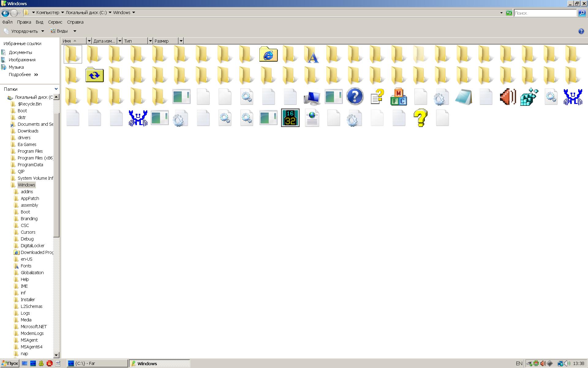The image size is (588, 368).
Task: Expand the Упорядочить organize menu
Action: click(24, 31)
